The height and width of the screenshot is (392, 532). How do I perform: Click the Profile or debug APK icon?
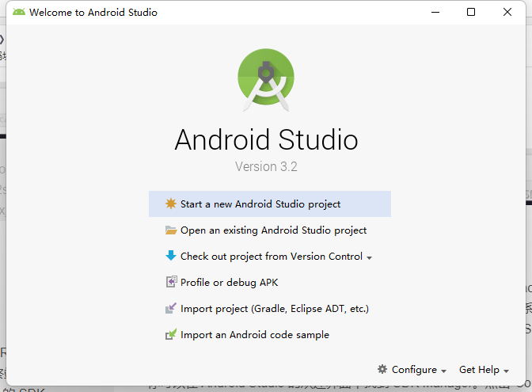coord(171,282)
